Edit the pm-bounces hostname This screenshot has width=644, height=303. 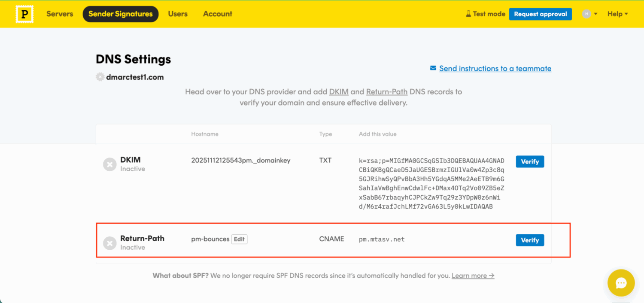point(239,239)
